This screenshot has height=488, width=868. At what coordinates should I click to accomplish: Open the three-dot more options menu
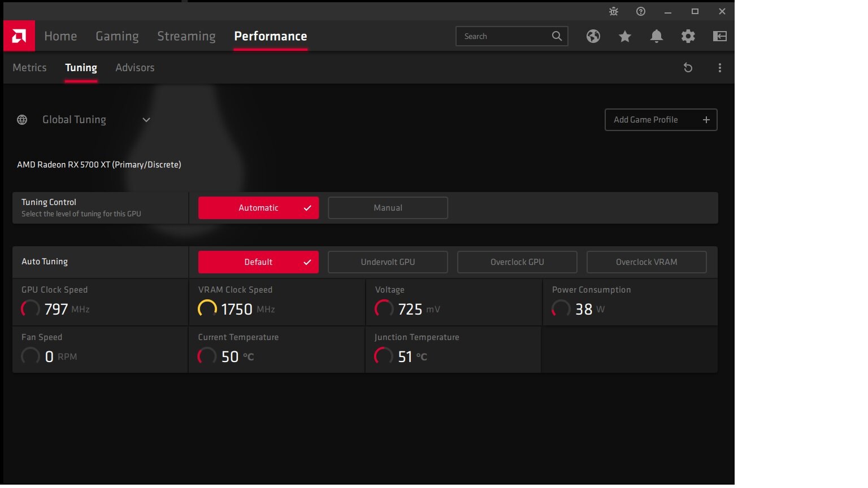pyautogui.click(x=720, y=68)
